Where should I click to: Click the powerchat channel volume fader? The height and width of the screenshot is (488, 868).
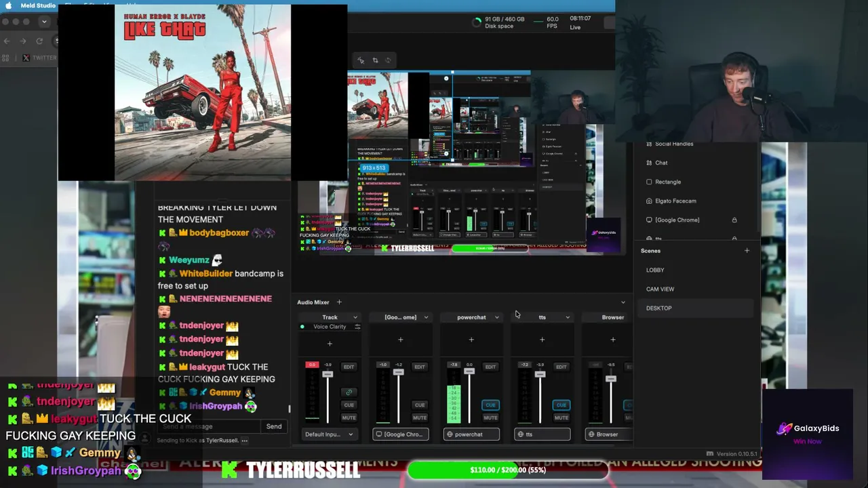click(469, 371)
